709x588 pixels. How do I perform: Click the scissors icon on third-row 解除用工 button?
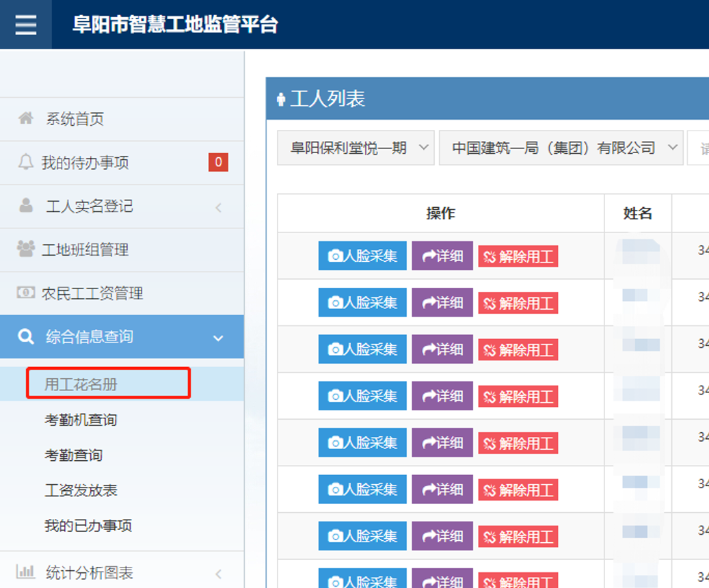[x=491, y=349]
